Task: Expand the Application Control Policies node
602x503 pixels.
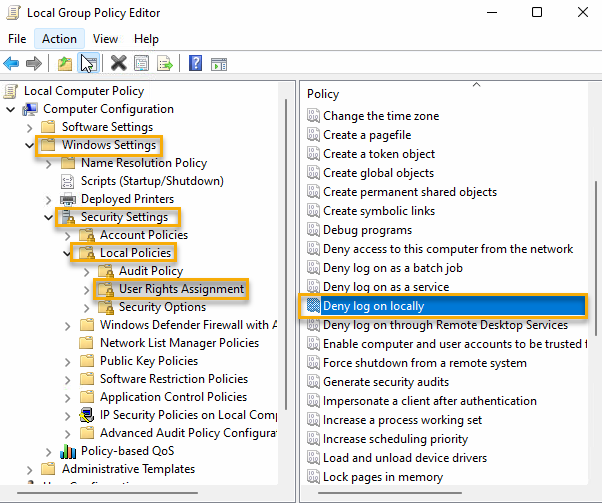Action: coord(68,398)
